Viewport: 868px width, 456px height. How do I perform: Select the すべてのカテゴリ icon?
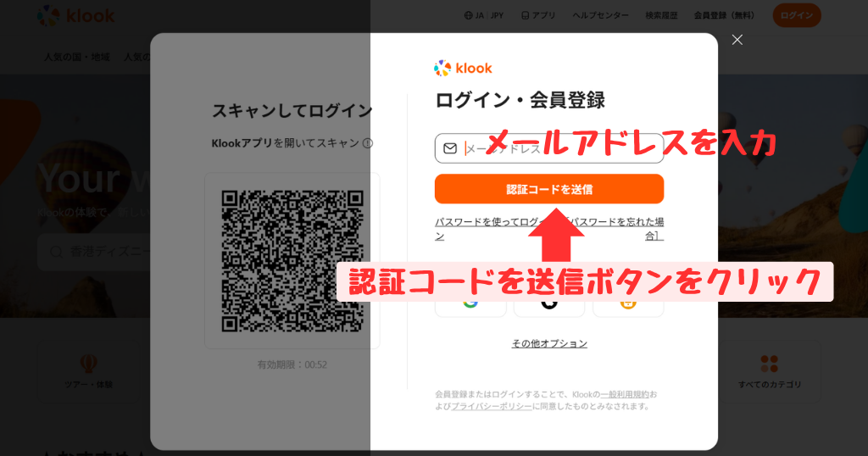(x=770, y=364)
